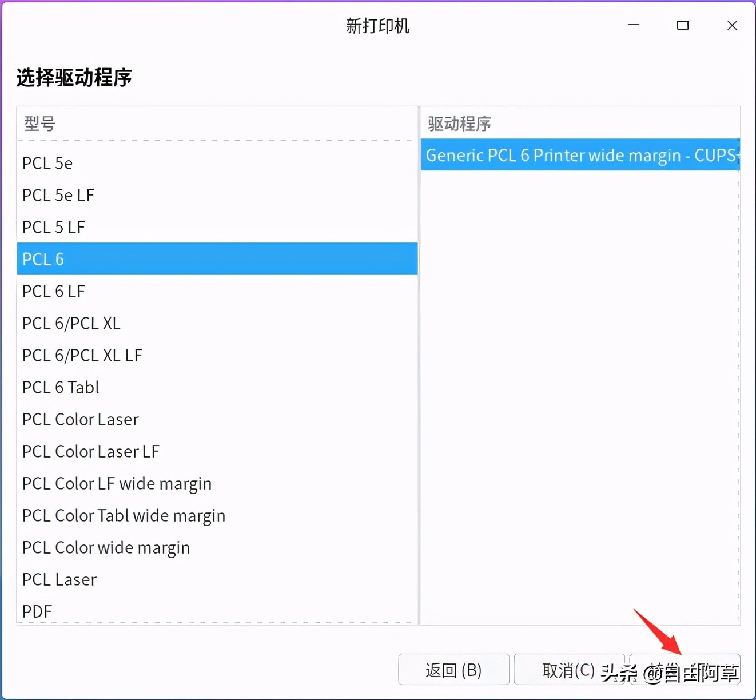Screen dimensions: 756x700
Task: Choose PCL Color Laser LF model
Action: (90, 451)
